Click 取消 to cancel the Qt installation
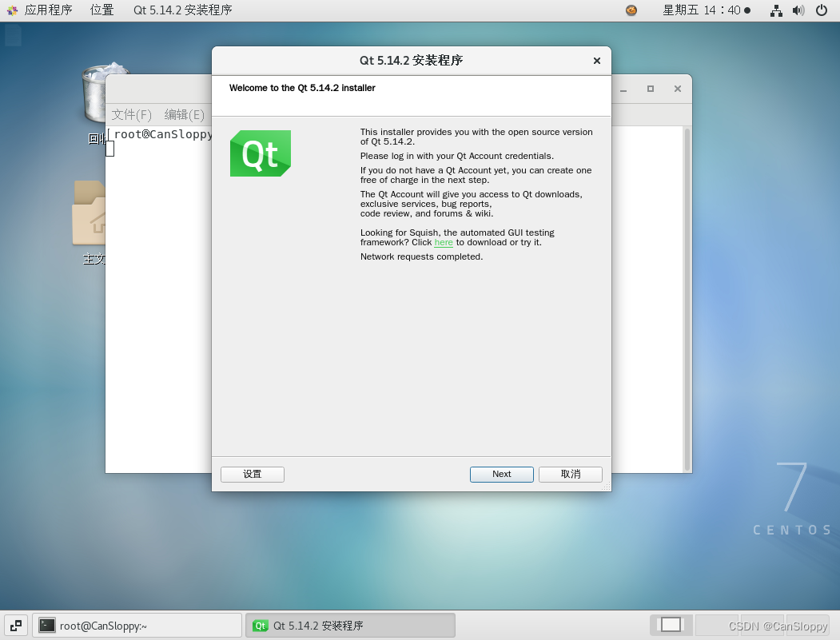This screenshot has width=840, height=640. [x=570, y=474]
